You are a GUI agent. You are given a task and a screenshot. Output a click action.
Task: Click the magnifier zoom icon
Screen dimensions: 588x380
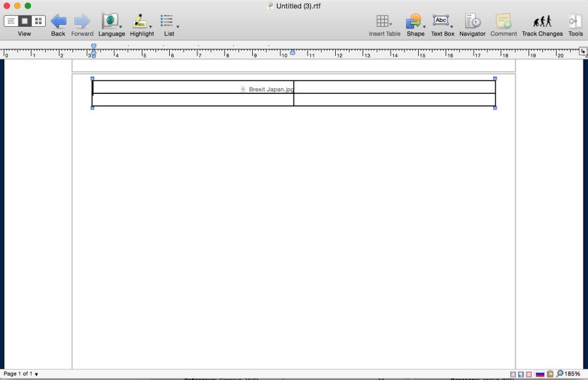pyautogui.click(x=559, y=374)
